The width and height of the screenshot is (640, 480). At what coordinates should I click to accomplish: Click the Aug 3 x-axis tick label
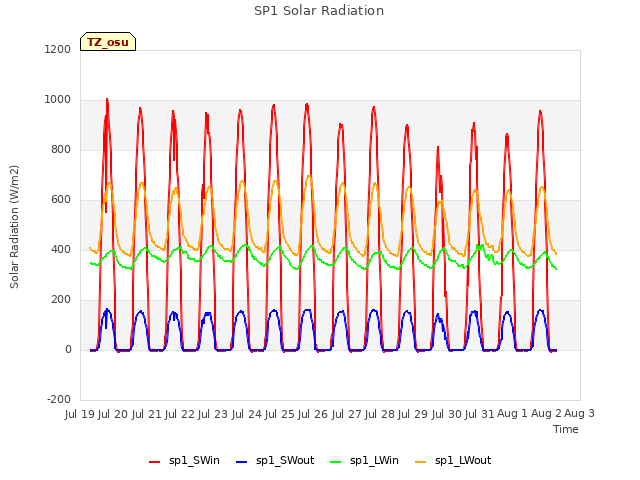[x=579, y=413]
